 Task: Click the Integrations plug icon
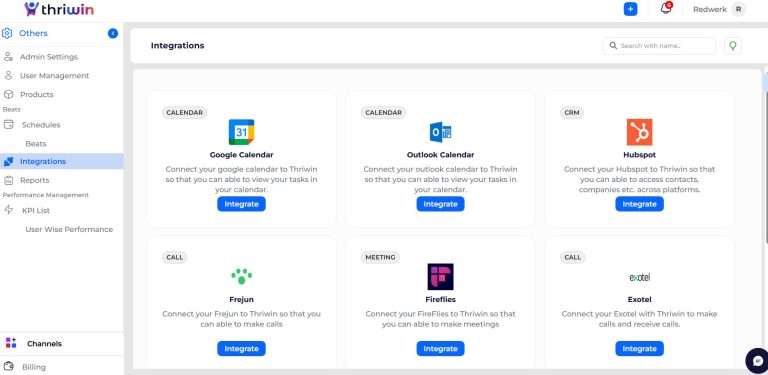coord(8,161)
